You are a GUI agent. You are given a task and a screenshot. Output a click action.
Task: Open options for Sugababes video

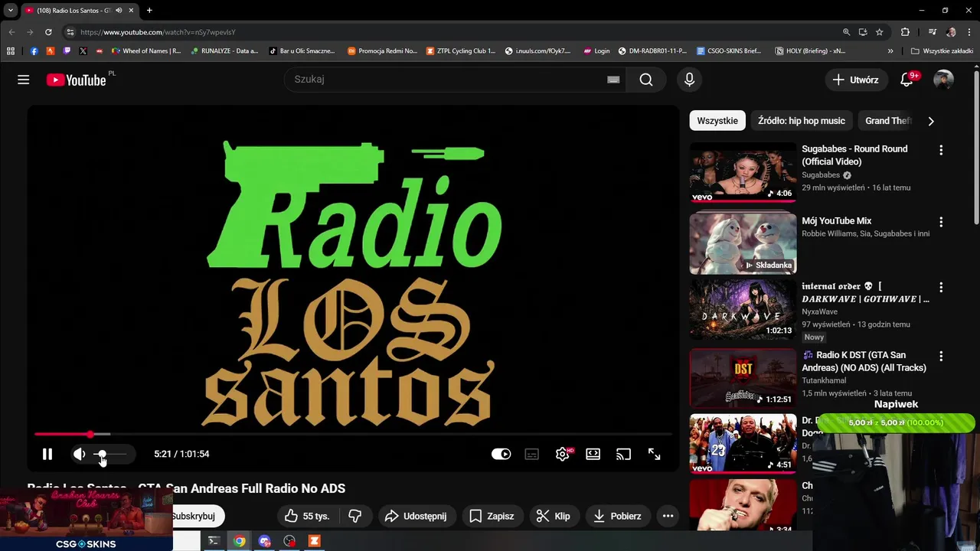[x=941, y=150]
